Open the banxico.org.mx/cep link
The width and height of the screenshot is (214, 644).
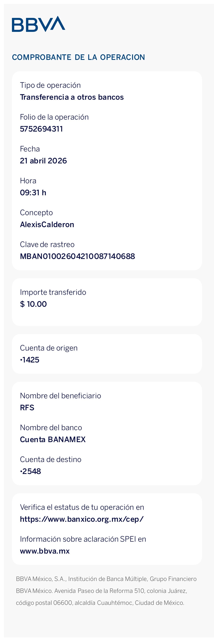[x=82, y=519]
